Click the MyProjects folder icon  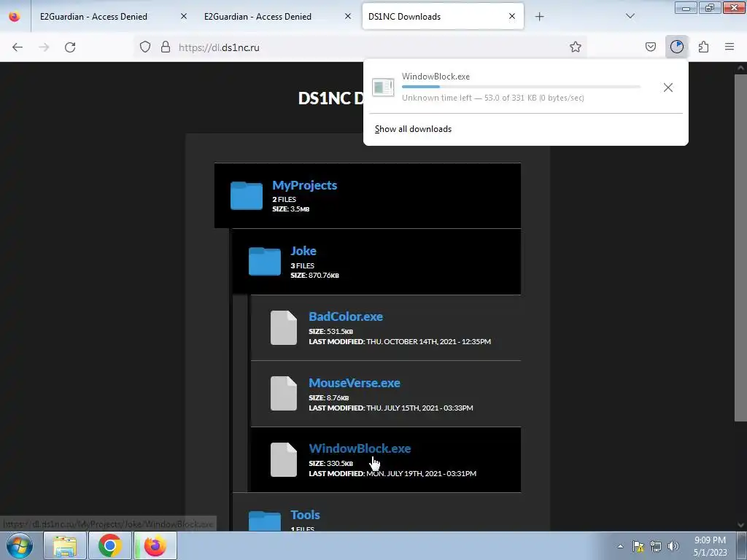[247, 195]
